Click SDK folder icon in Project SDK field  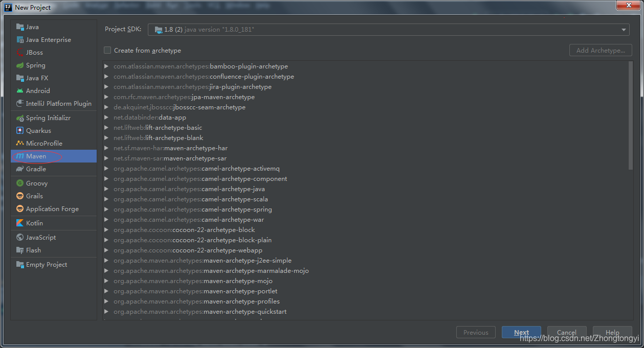pyautogui.click(x=158, y=30)
